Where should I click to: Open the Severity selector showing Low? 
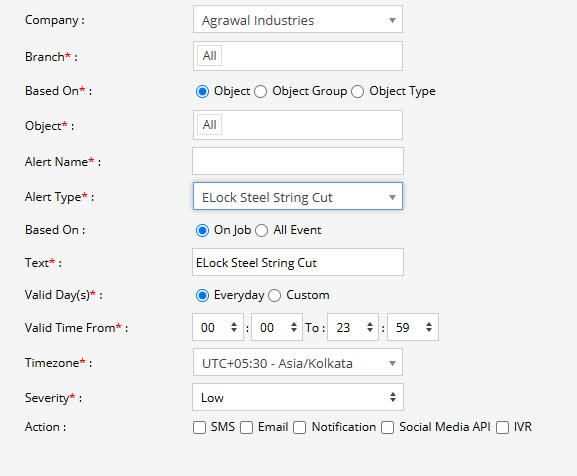click(x=298, y=397)
